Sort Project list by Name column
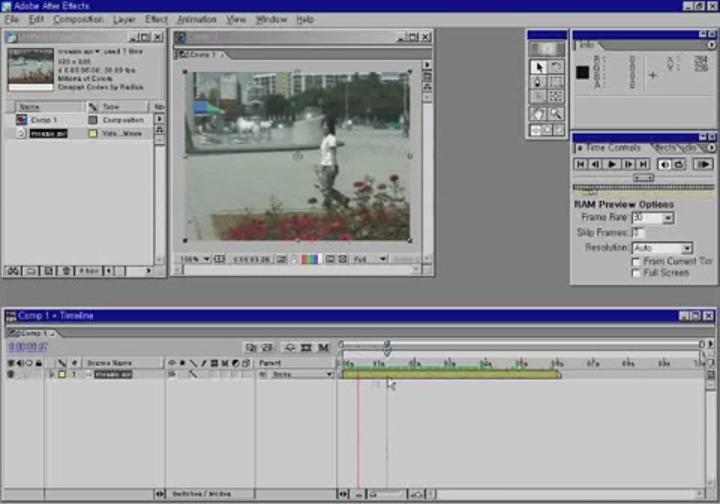The image size is (720, 504). [50, 107]
